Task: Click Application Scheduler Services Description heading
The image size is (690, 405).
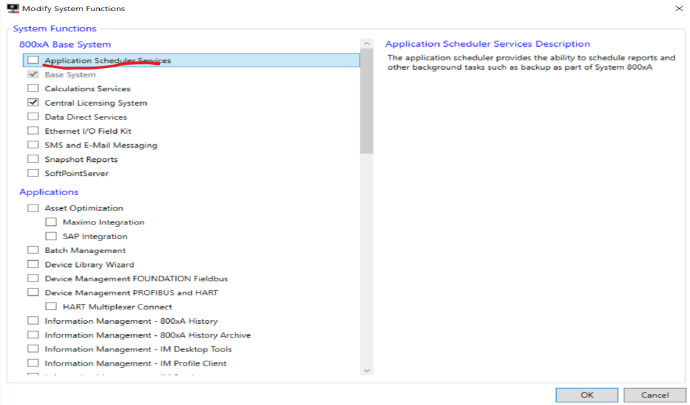Action: pyautogui.click(x=488, y=44)
